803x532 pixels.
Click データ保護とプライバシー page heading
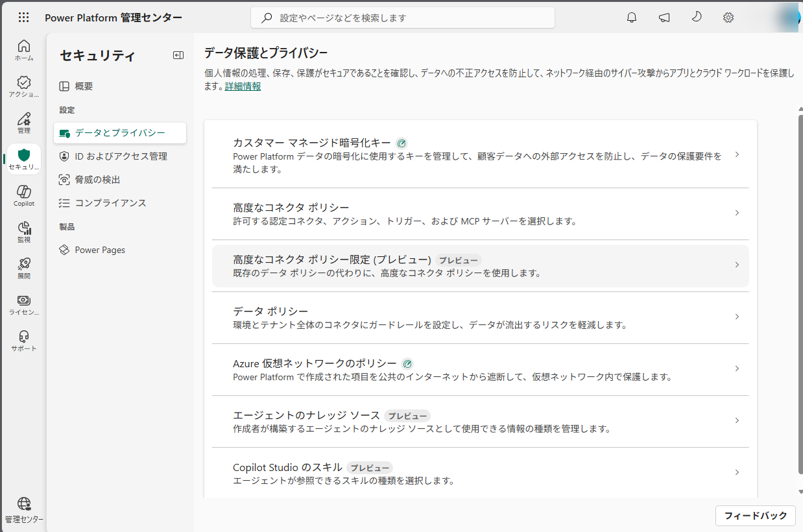coord(266,53)
